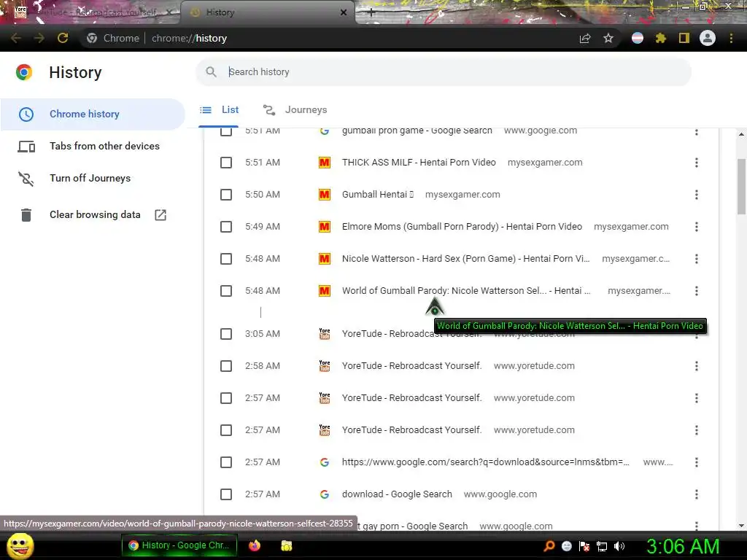
Task: Click the external-link icon beside Clear browsing data
Action: click(160, 215)
